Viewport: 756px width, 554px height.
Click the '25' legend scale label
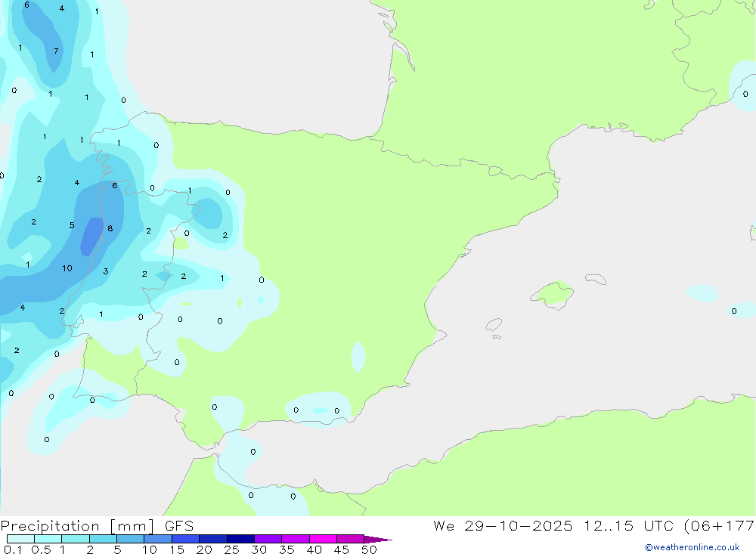(x=232, y=549)
